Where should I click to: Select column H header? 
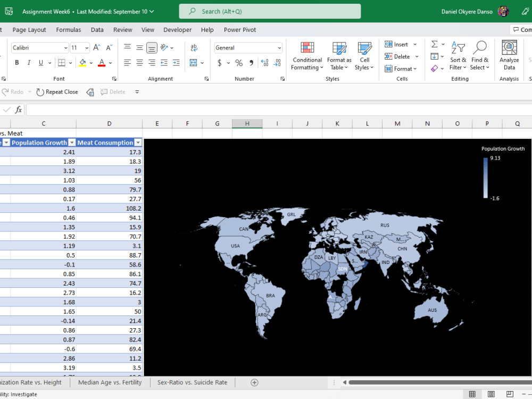pyautogui.click(x=247, y=123)
